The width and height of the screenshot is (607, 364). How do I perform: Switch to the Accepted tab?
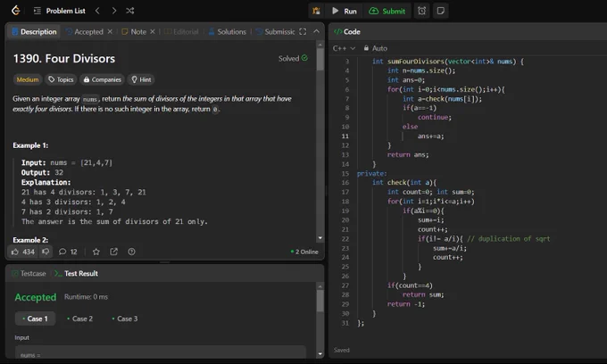coord(85,32)
